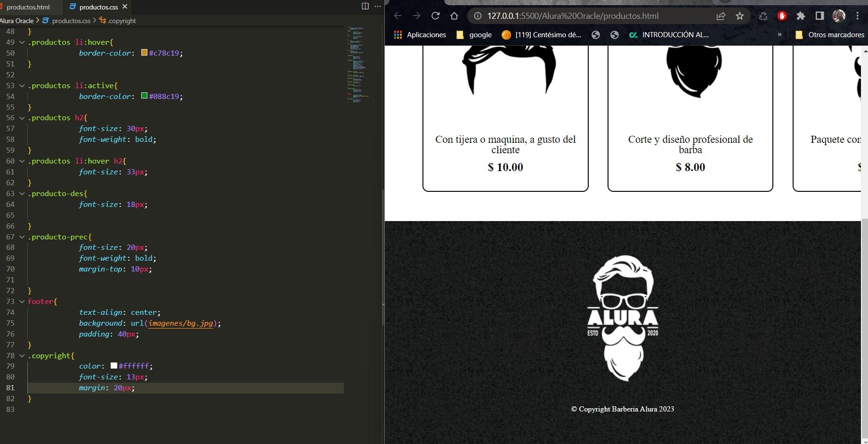This screenshot has height=444, width=868.
Task: Open the Centésimo dé... bookmark
Action: (542, 35)
